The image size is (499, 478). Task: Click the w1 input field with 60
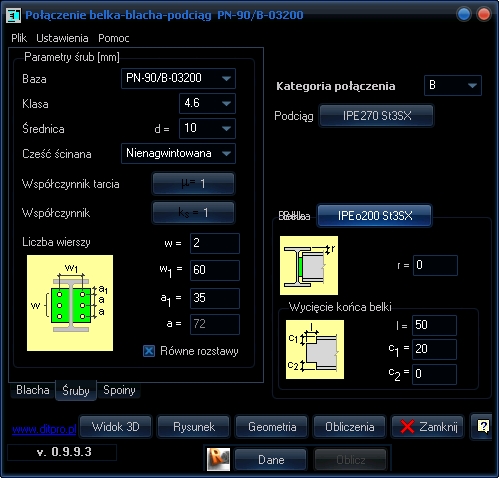pos(215,270)
